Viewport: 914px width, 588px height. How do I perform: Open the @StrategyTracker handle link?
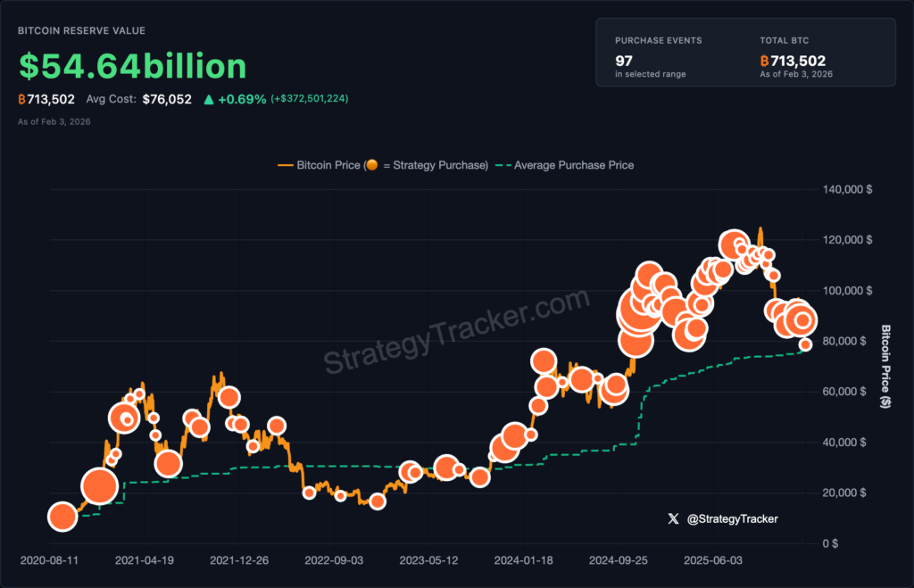(732, 518)
